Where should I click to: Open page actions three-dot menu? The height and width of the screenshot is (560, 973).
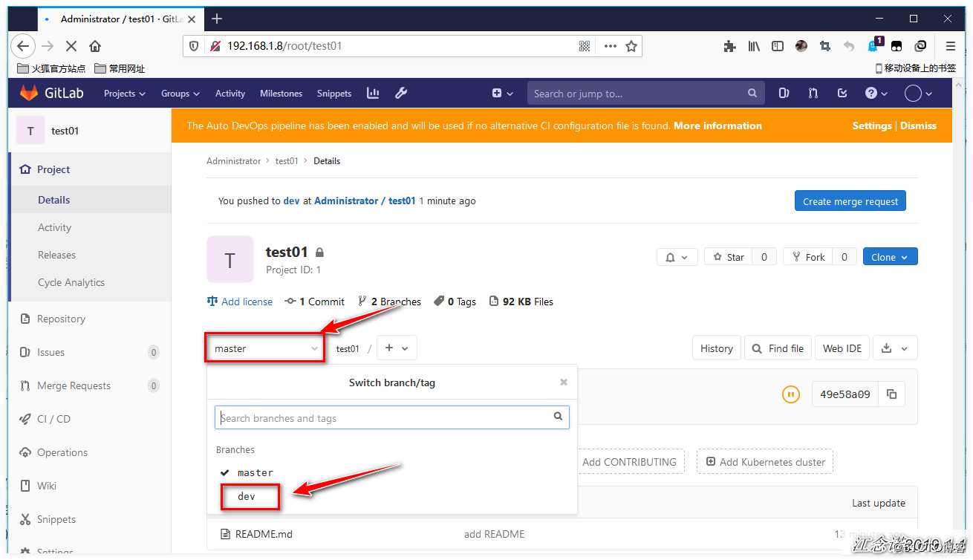611,46
